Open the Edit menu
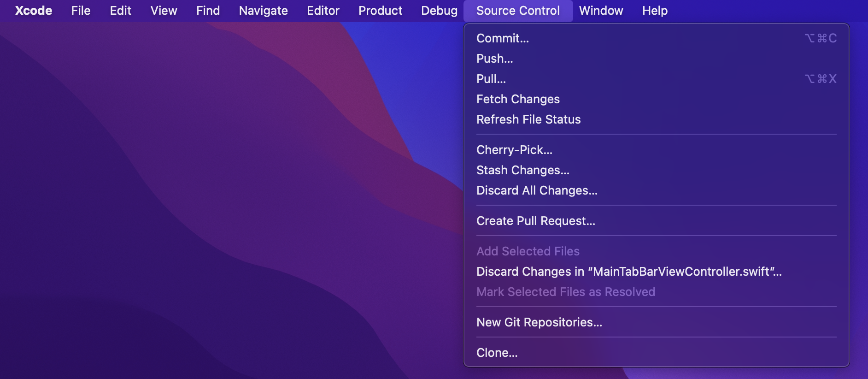The width and height of the screenshot is (868, 379). click(x=121, y=11)
